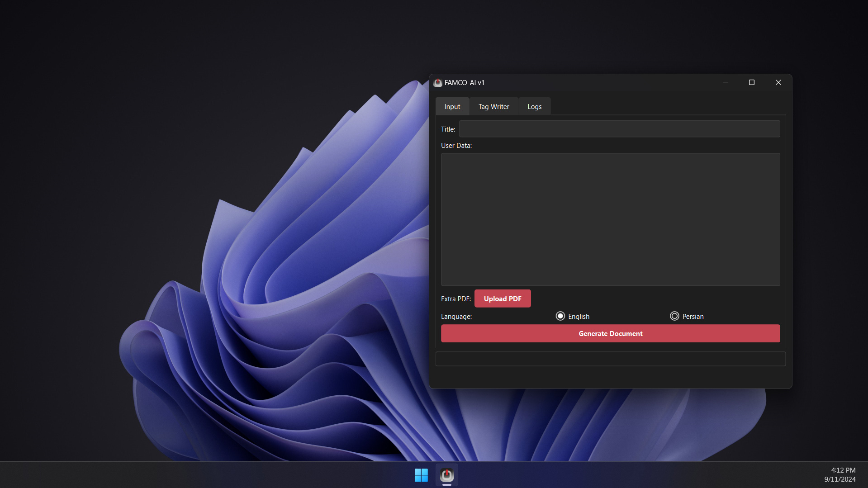
Task: Switch to the Input tab
Action: click(x=452, y=107)
